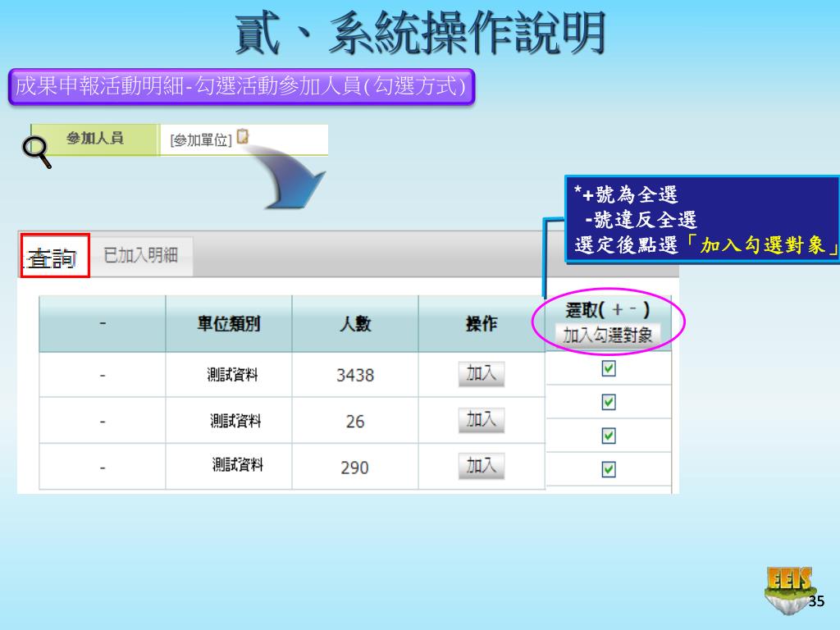840x630 pixels.
Task: Click 加入 button for the 290 row
Action: coord(481,466)
